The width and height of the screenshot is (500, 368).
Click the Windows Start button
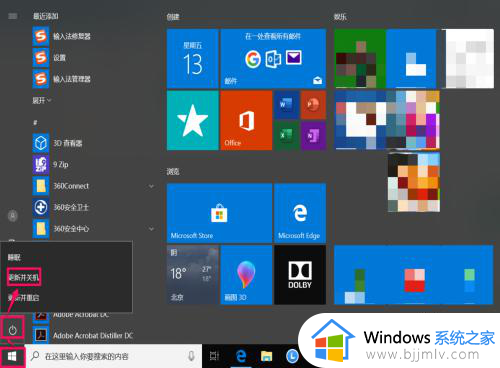[12, 356]
